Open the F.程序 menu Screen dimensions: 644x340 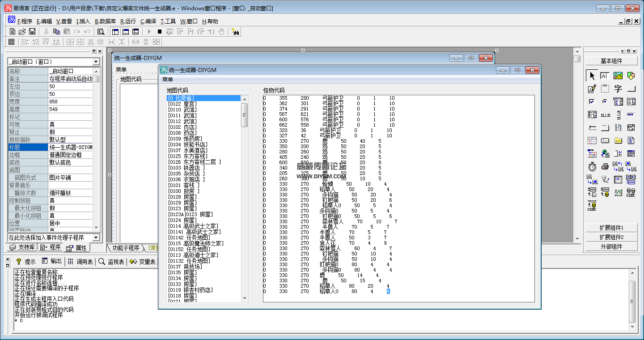(25, 21)
